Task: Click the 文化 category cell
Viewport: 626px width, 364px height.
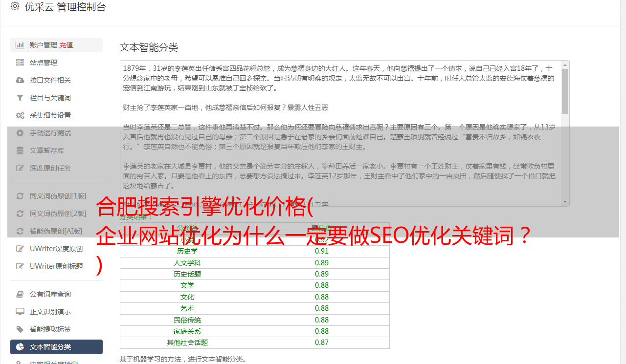Action: (187, 297)
